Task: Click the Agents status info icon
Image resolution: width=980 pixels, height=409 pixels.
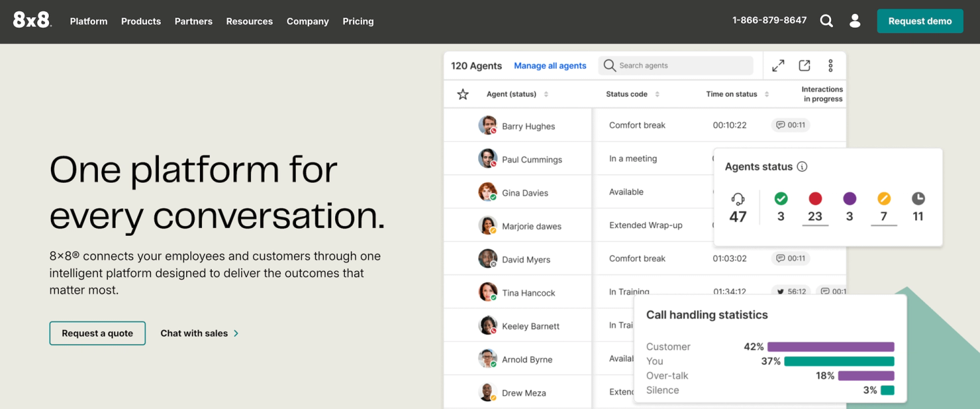Action: (x=802, y=167)
